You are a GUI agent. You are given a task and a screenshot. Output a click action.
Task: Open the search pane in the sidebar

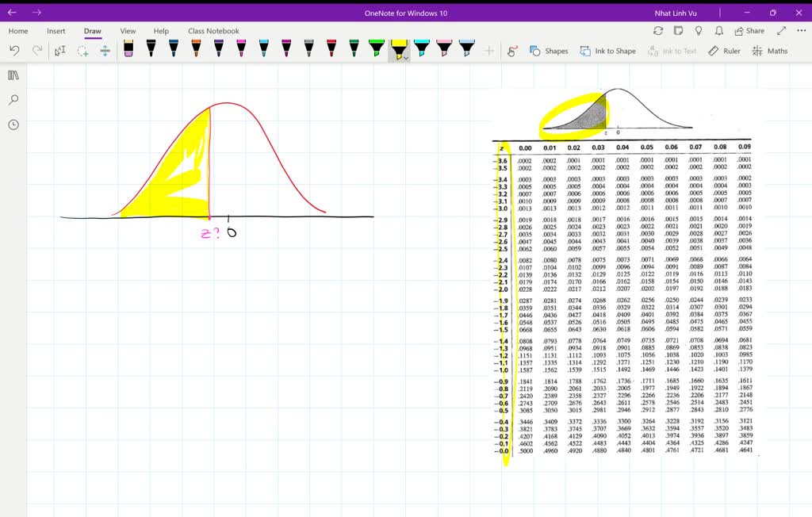[x=13, y=99]
